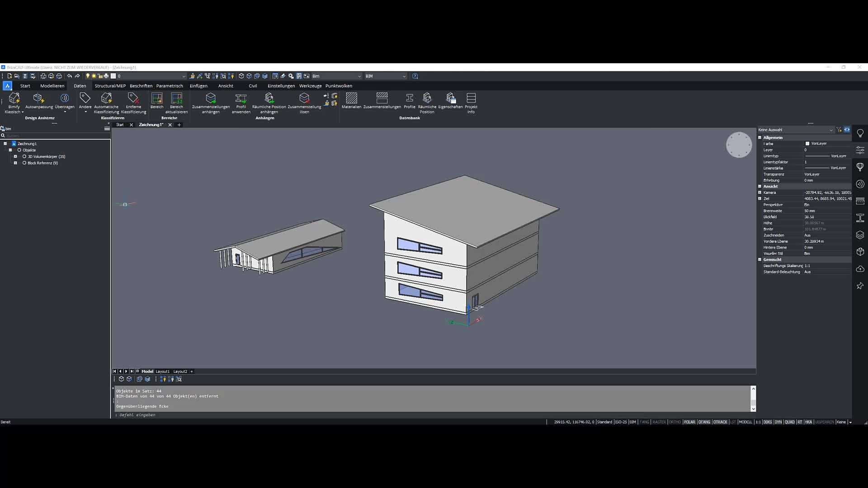Toggle OTRACK in status bar

pos(720,422)
